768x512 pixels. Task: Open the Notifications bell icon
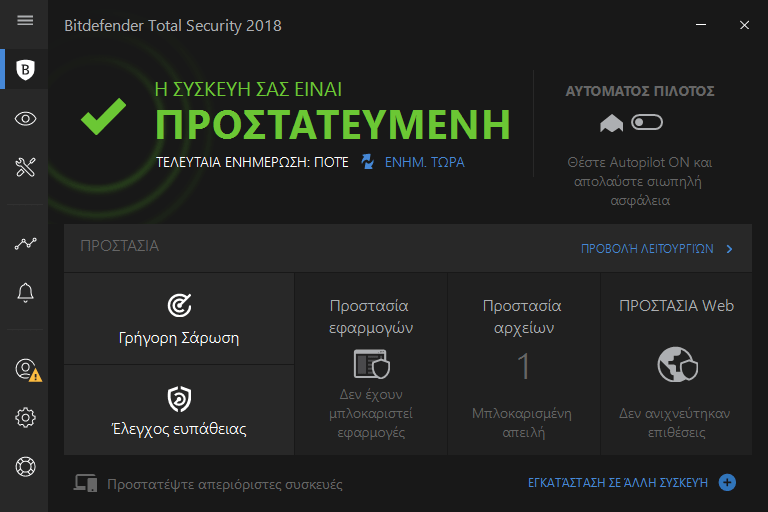point(25,293)
